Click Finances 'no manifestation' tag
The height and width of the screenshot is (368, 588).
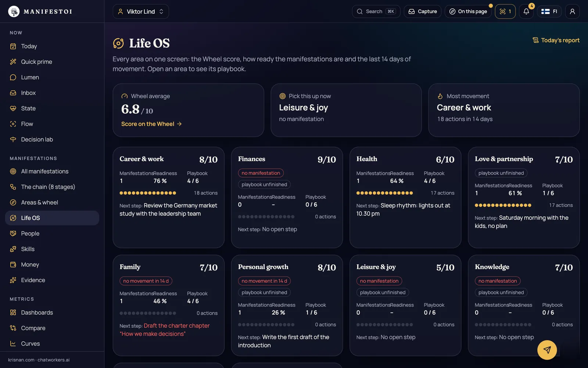261,173
